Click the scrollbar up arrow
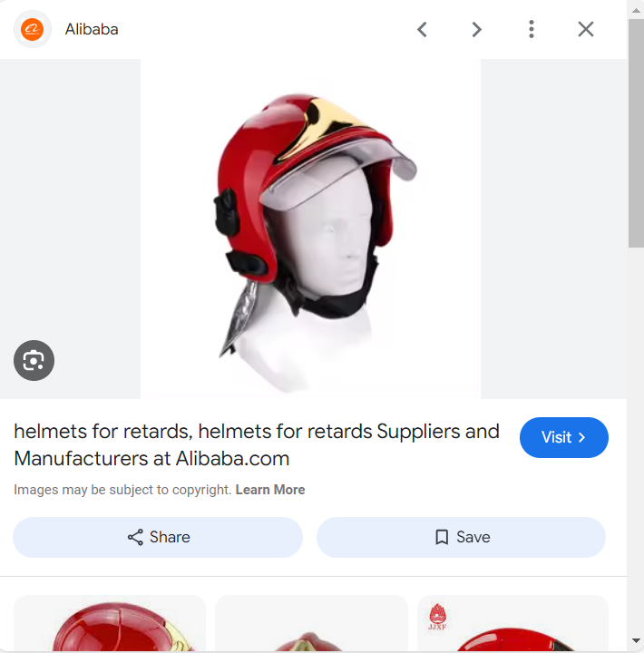 pos(636,10)
